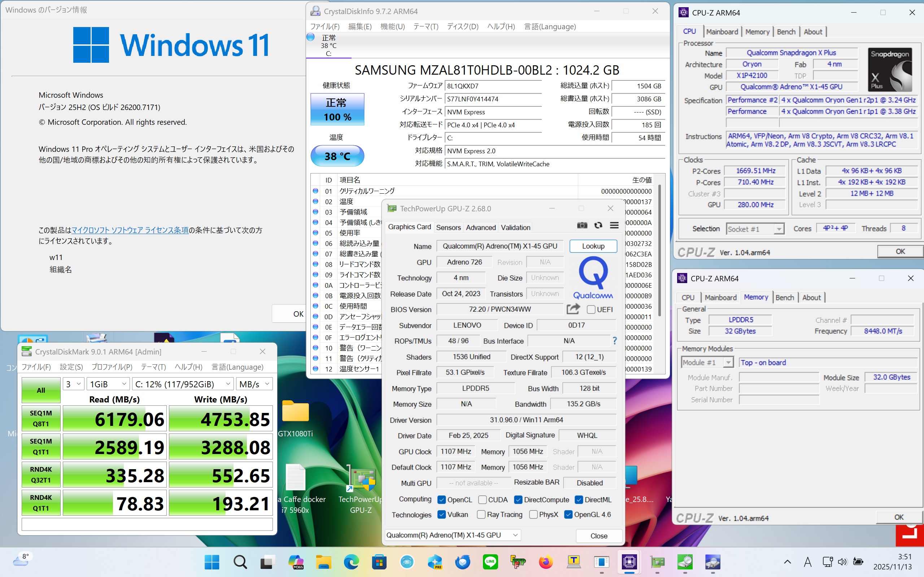
Task: Click the Bus Interface question mark
Action: point(614,341)
